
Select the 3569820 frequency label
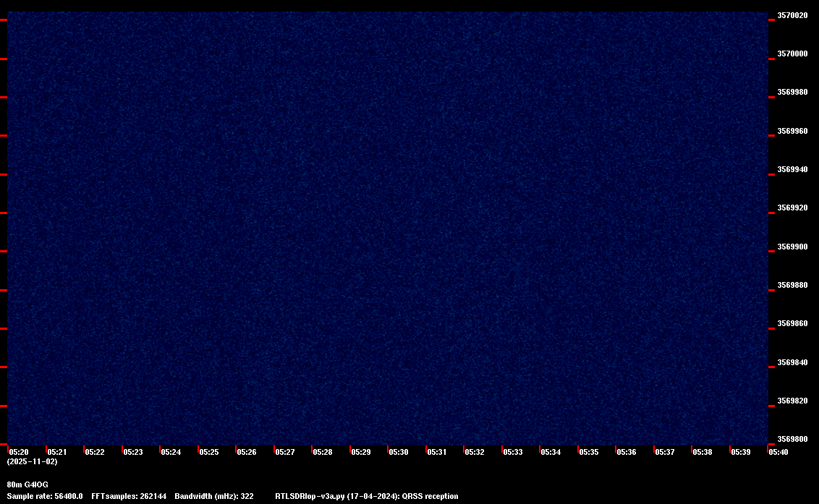[x=792, y=401]
